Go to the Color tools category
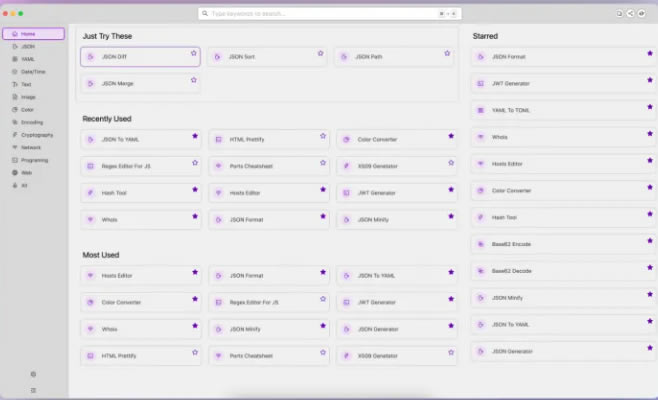This screenshot has width=658, height=400. click(x=28, y=109)
